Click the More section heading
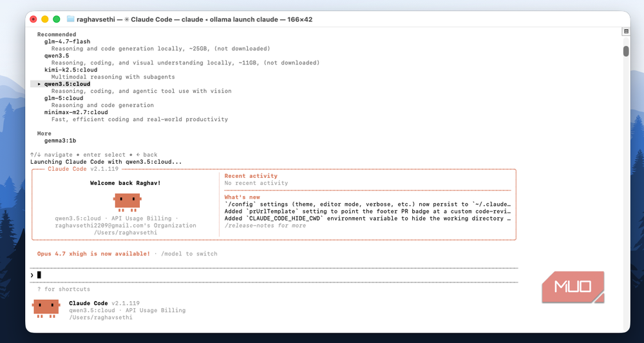Viewport: 644px width, 343px height. [x=44, y=133]
